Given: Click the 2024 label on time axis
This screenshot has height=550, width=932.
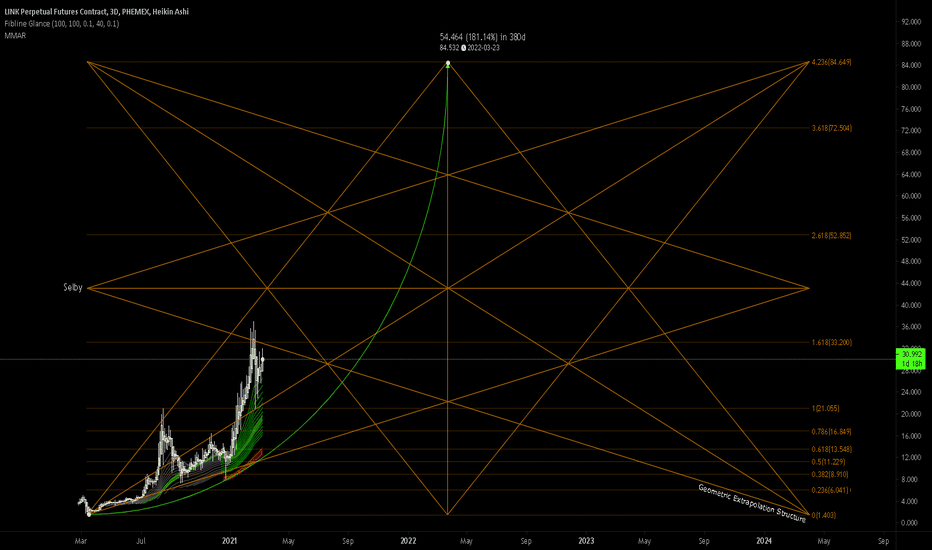Looking at the screenshot, I should click(764, 541).
